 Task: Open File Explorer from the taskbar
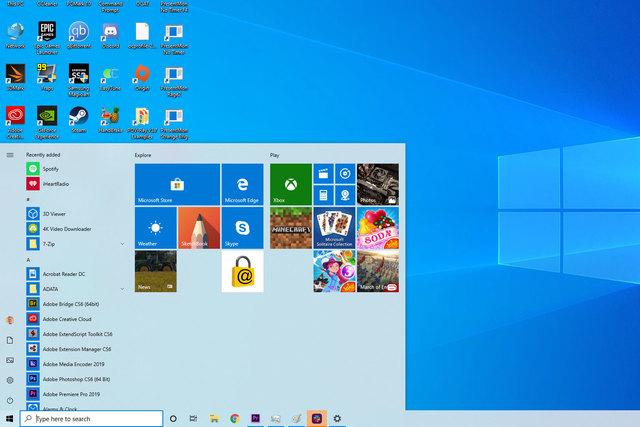(x=214, y=418)
